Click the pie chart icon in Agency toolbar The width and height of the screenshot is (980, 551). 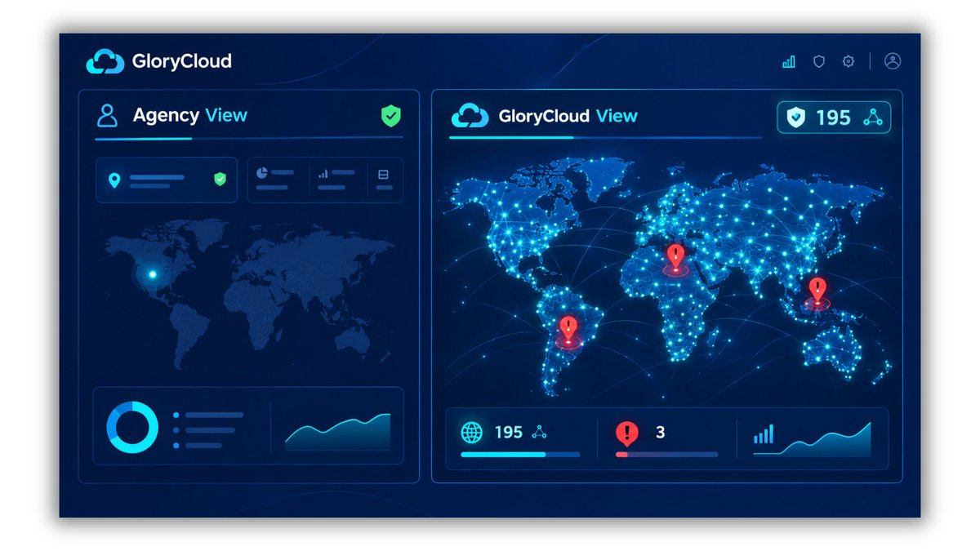point(263,173)
